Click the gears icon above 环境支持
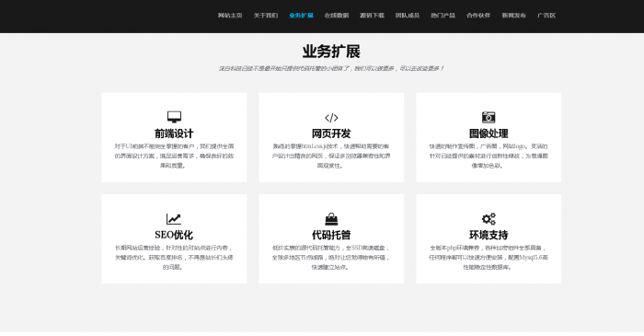644x336 pixels. click(x=489, y=219)
